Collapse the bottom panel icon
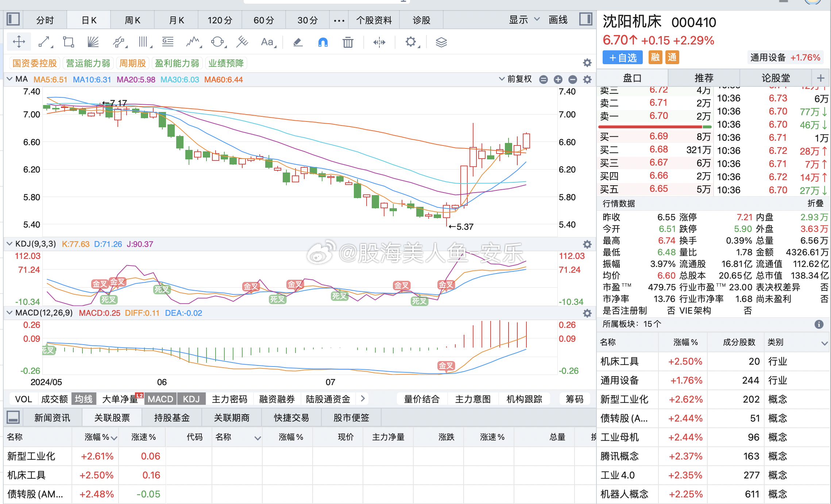This screenshot has width=831, height=504. (13, 417)
